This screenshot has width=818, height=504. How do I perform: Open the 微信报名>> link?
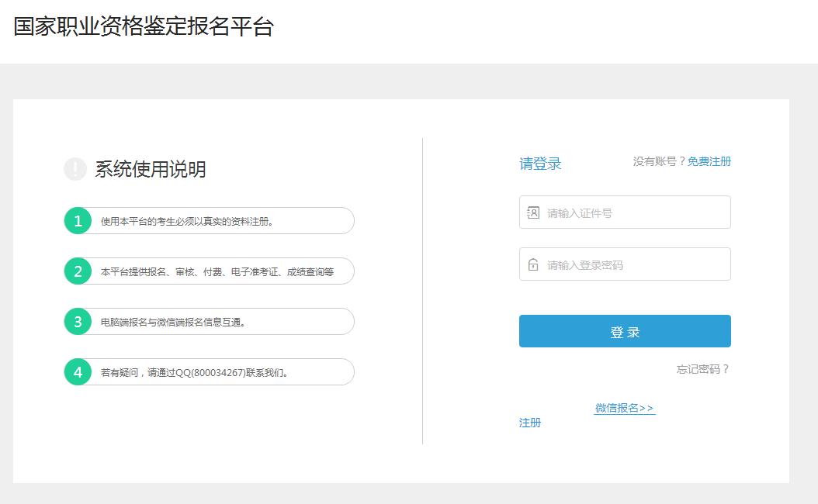tap(624, 408)
